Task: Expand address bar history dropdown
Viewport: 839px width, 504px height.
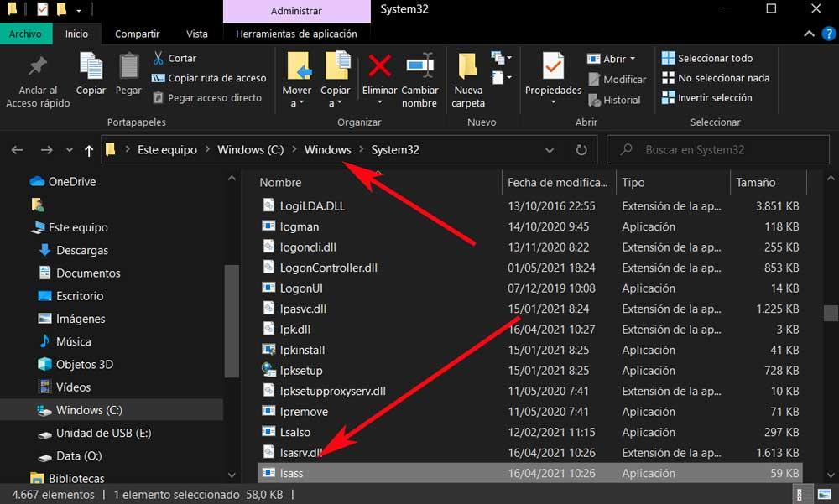Action: [550, 150]
